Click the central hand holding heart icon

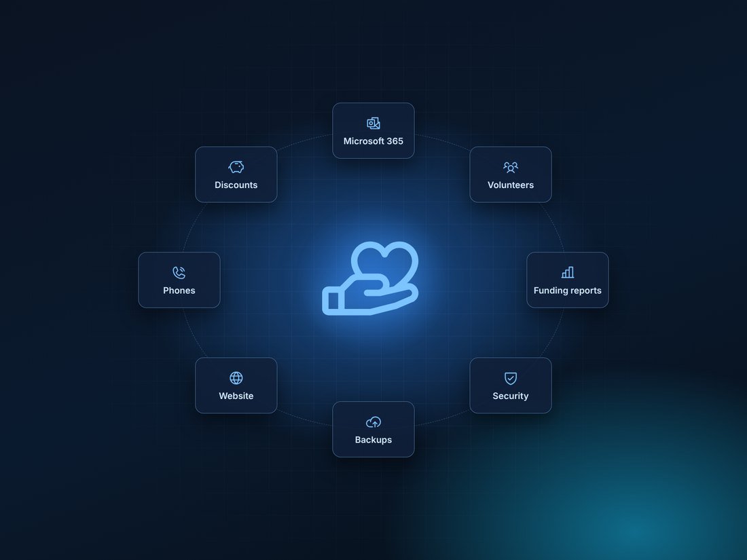coord(371,278)
